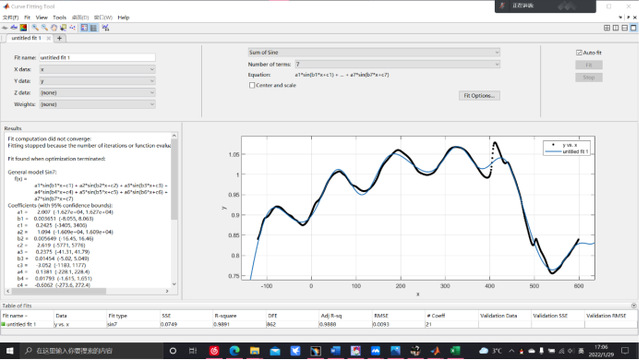The image size is (639, 360).
Task: Select the Zoom Out magnifier tool
Action: click(44, 28)
